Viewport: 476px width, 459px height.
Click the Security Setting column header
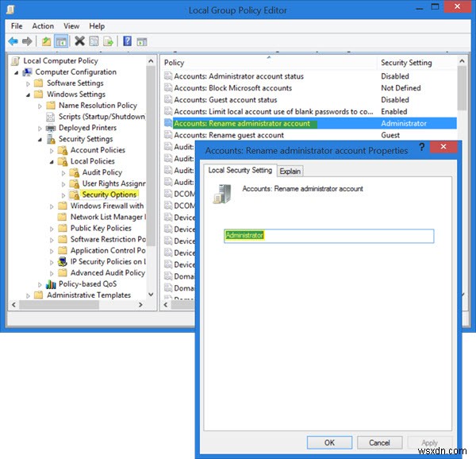click(x=416, y=63)
